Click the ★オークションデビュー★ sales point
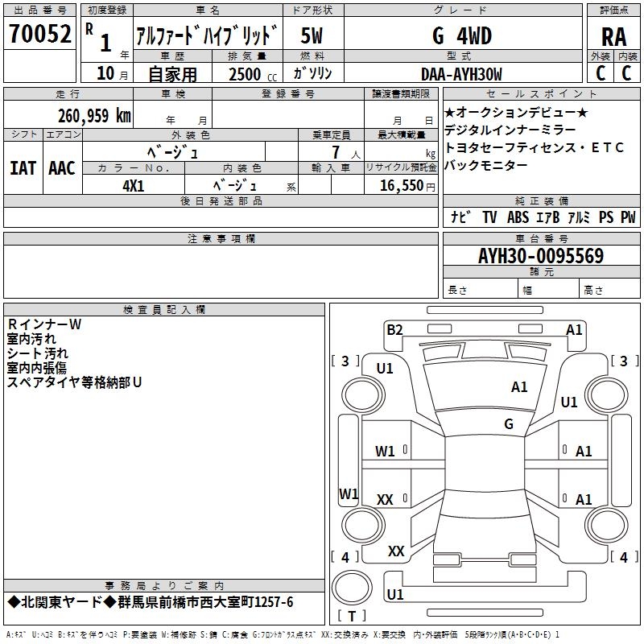Screen dimensions: 644x644 [516, 112]
